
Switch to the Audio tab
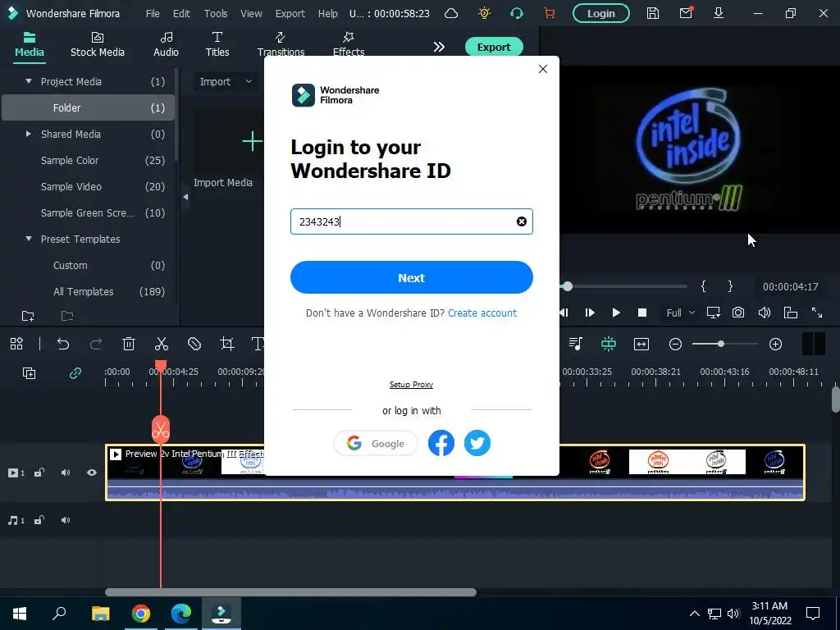click(166, 44)
